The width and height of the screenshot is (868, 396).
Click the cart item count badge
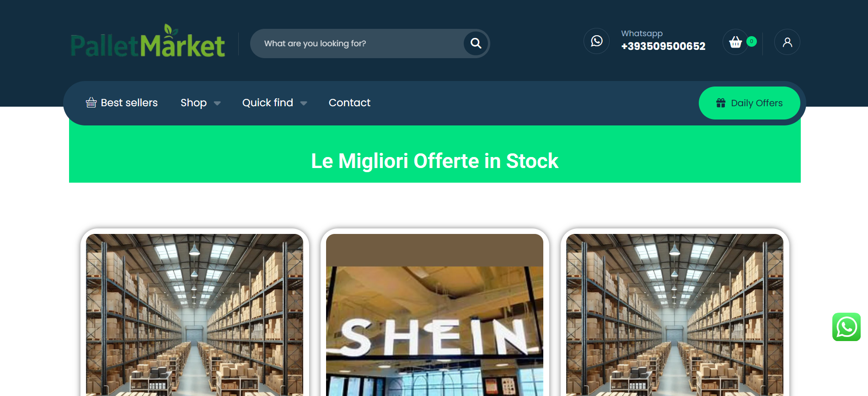point(751,41)
